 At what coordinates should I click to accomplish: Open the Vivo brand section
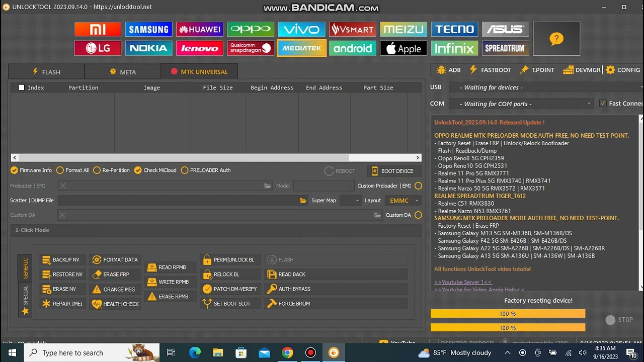tap(301, 29)
